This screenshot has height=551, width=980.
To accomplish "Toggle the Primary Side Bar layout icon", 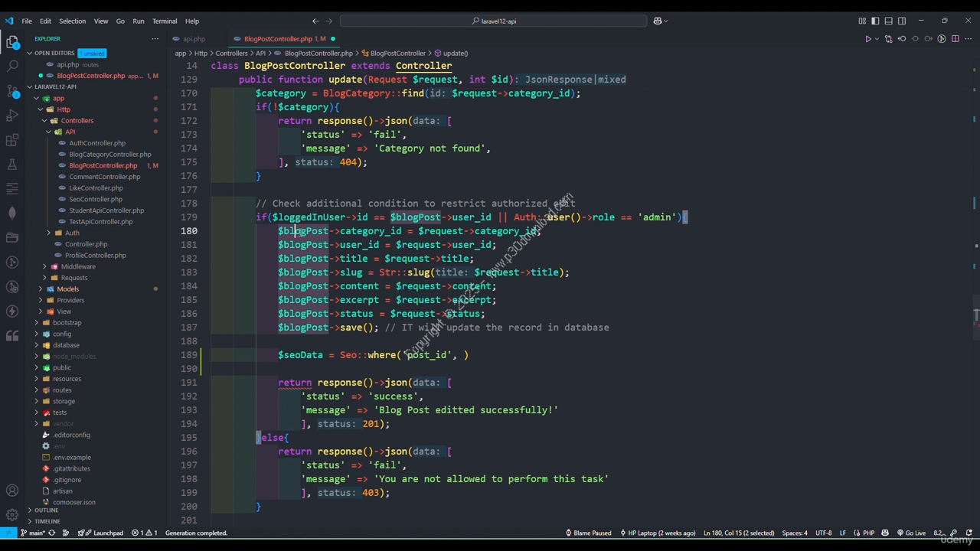I will coord(875,21).
